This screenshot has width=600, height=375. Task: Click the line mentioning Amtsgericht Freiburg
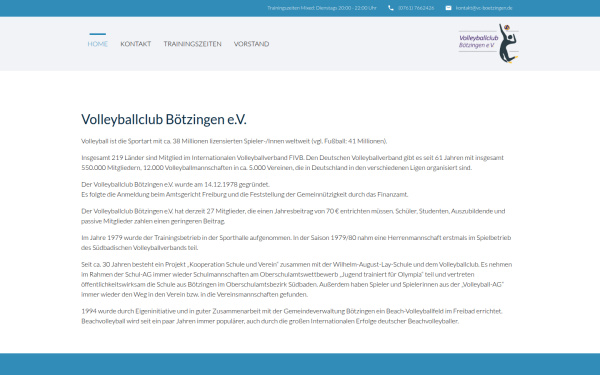tap(245, 194)
